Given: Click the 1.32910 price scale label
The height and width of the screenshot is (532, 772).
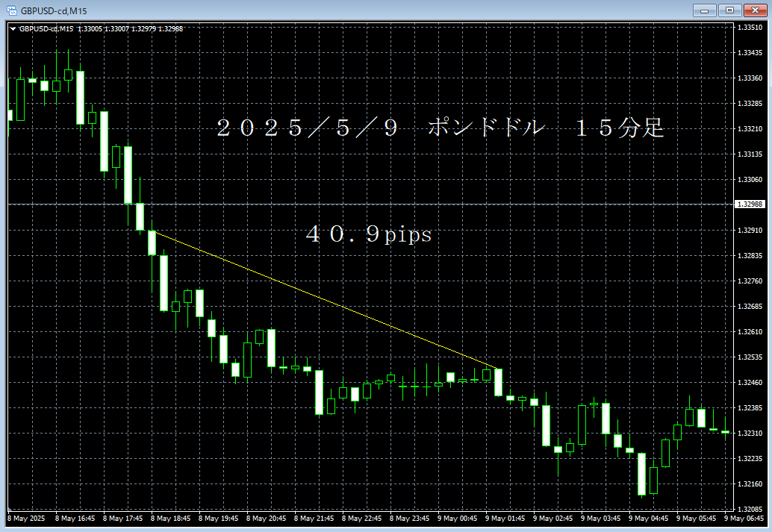Looking at the screenshot, I should coord(750,231).
